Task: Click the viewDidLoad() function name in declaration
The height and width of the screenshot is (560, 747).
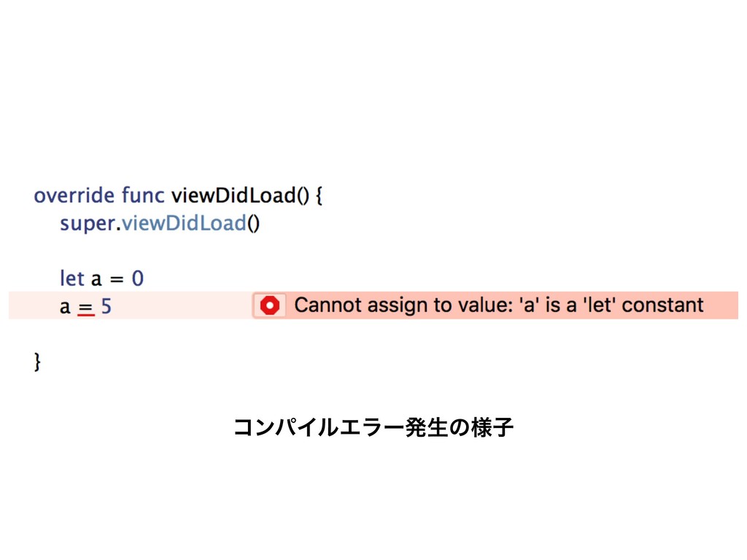Action: coord(240,195)
